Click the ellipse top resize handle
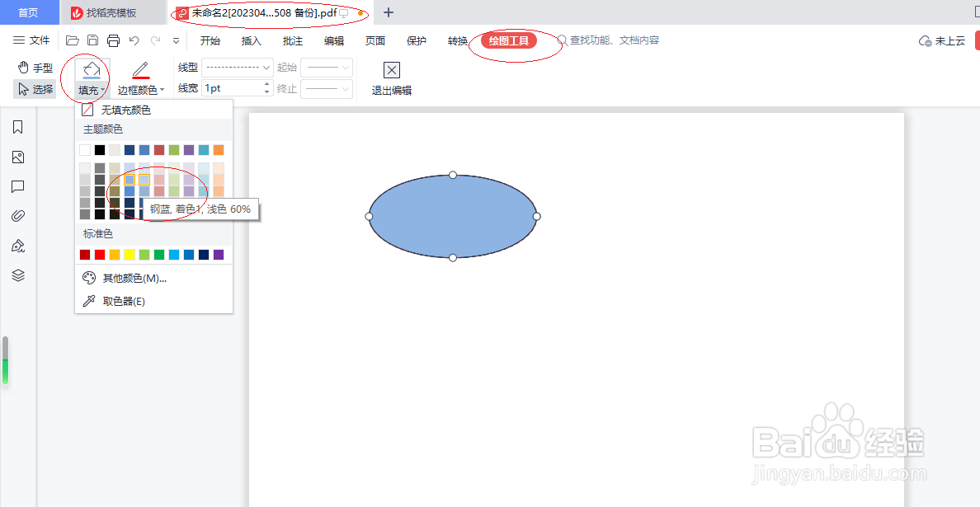The image size is (980, 507). click(453, 175)
